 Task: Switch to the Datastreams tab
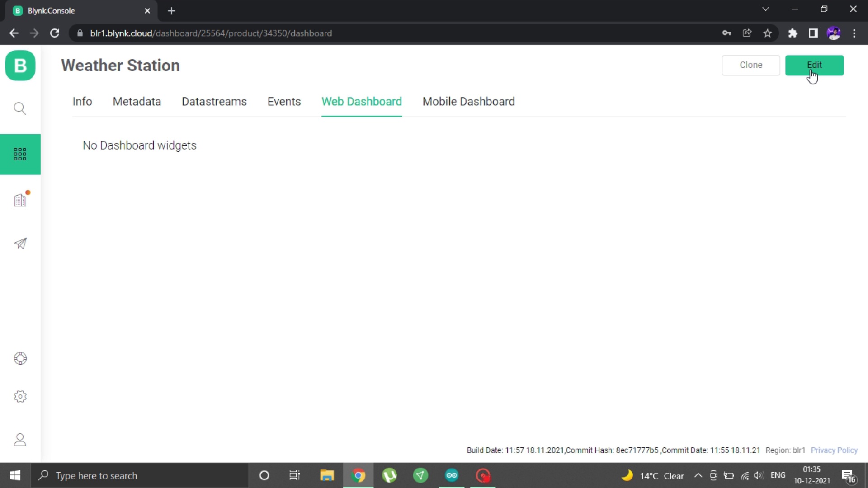(x=214, y=102)
